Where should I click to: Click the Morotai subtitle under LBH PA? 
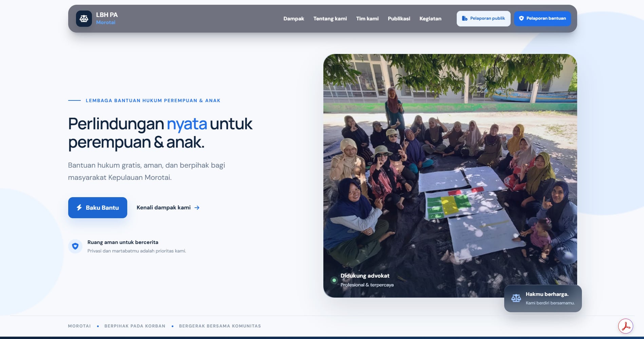[x=106, y=22]
